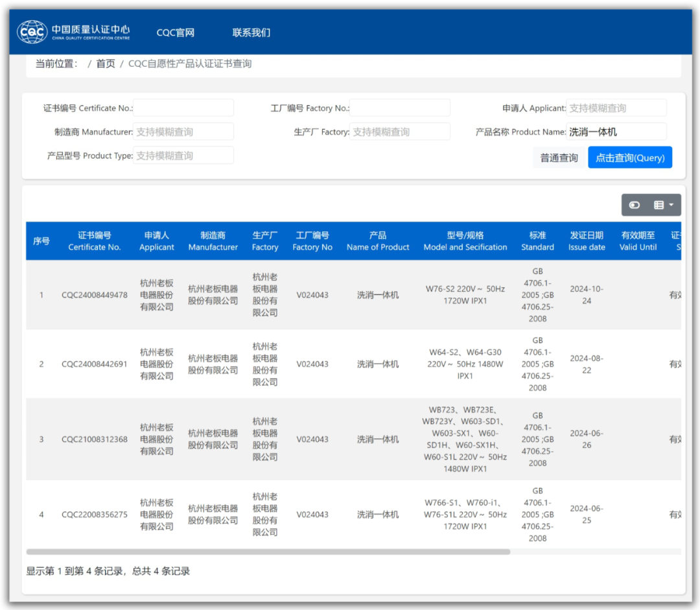Focus the Product Type input field
This screenshot has height=610, width=700.
coord(183,156)
